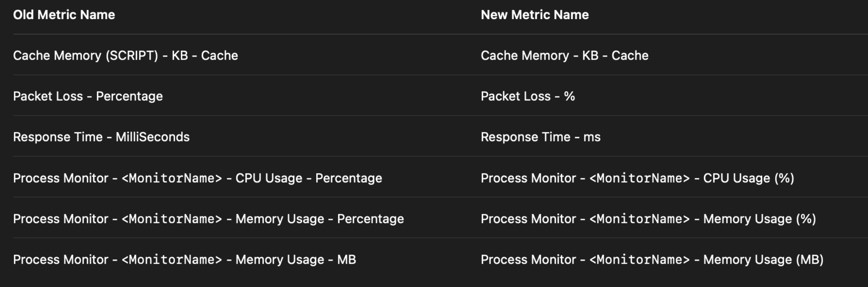
Task: Select the new Memory Usage (%) text
Action: pos(760,219)
